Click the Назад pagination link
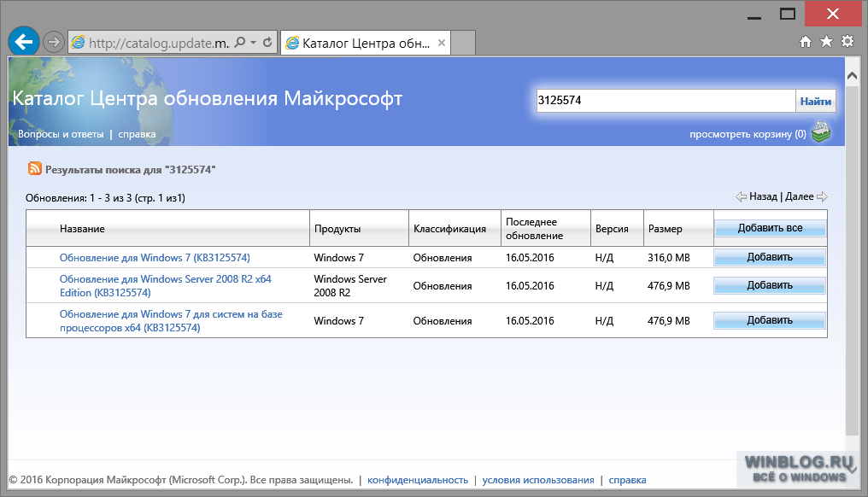Image resolution: width=868 pixels, height=497 pixels. (764, 196)
